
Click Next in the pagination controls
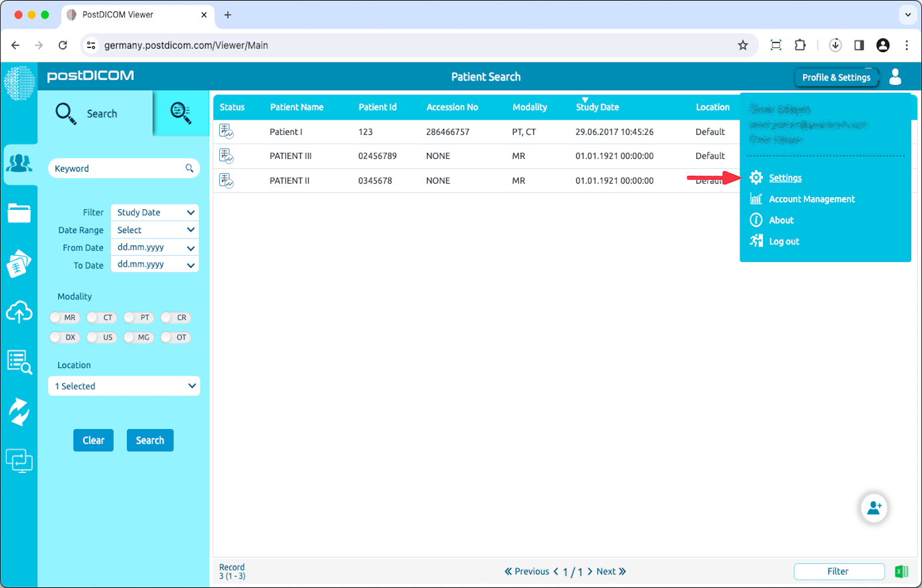point(606,571)
